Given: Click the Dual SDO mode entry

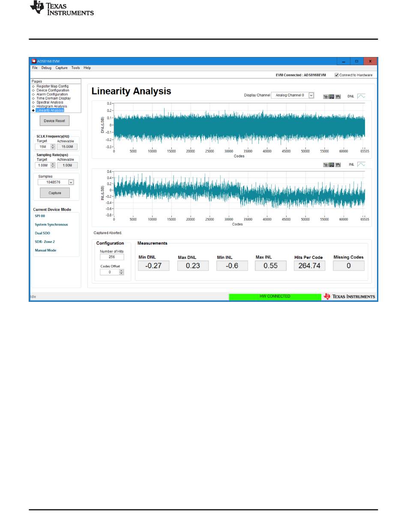Looking at the screenshot, I should [x=42, y=233].
